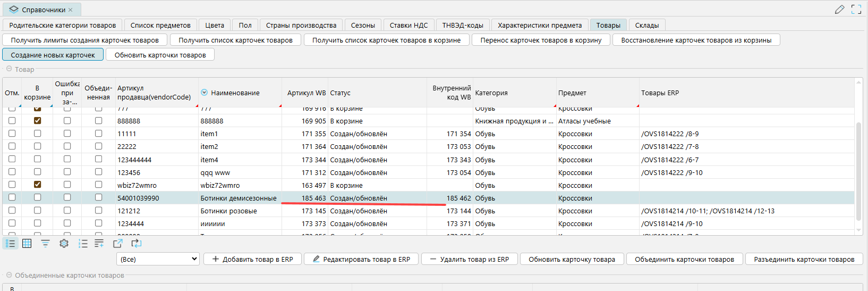Switch to Список предметов tab
This screenshot has width=868, height=291.
[x=160, y=25]
